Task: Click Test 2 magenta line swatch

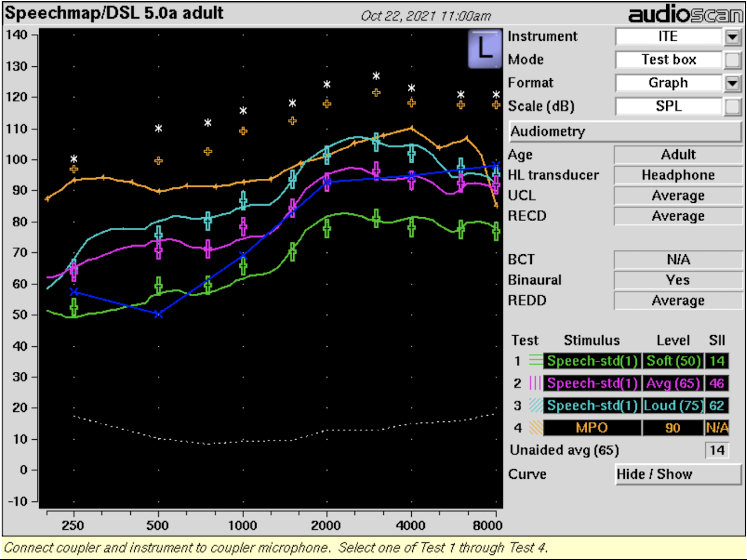Action: [536, 383]
